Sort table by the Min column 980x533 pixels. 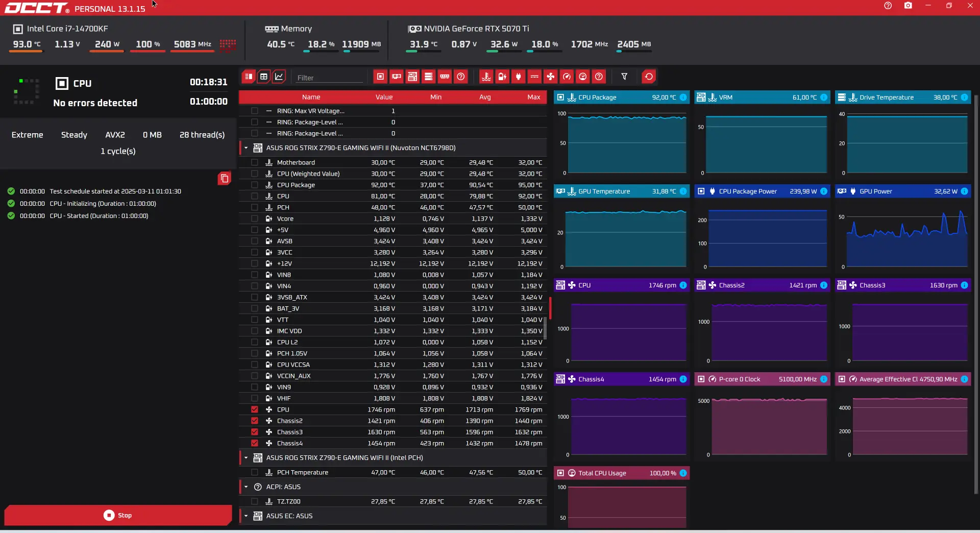point(436,97)
